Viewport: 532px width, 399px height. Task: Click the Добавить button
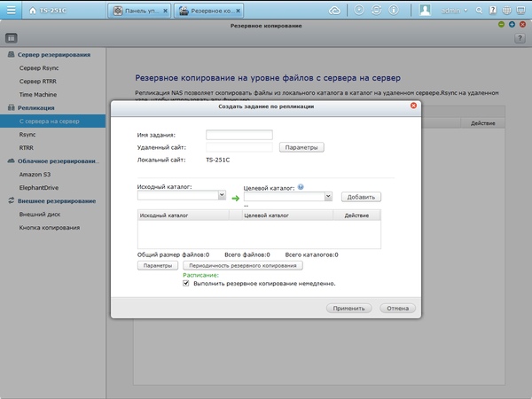pos(361,197)
